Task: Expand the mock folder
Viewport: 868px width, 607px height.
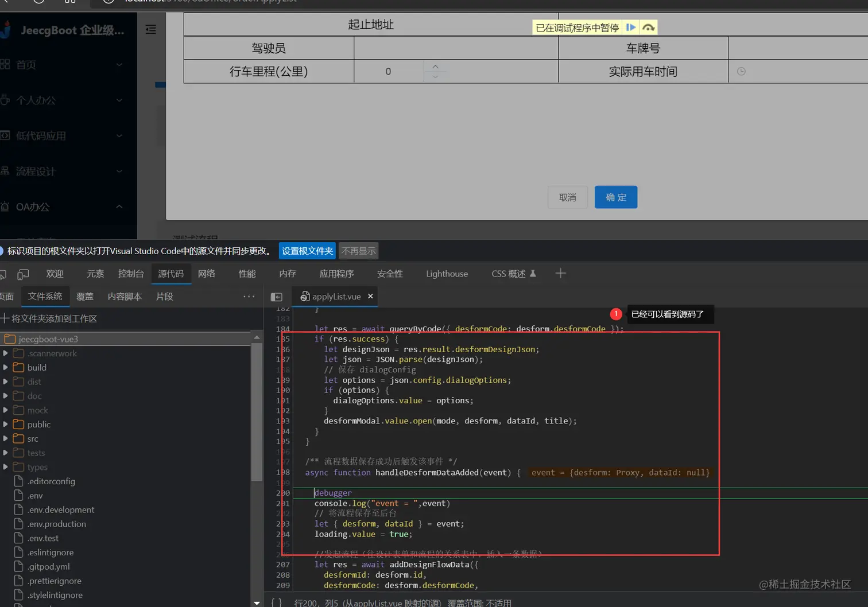Action: 6,410
